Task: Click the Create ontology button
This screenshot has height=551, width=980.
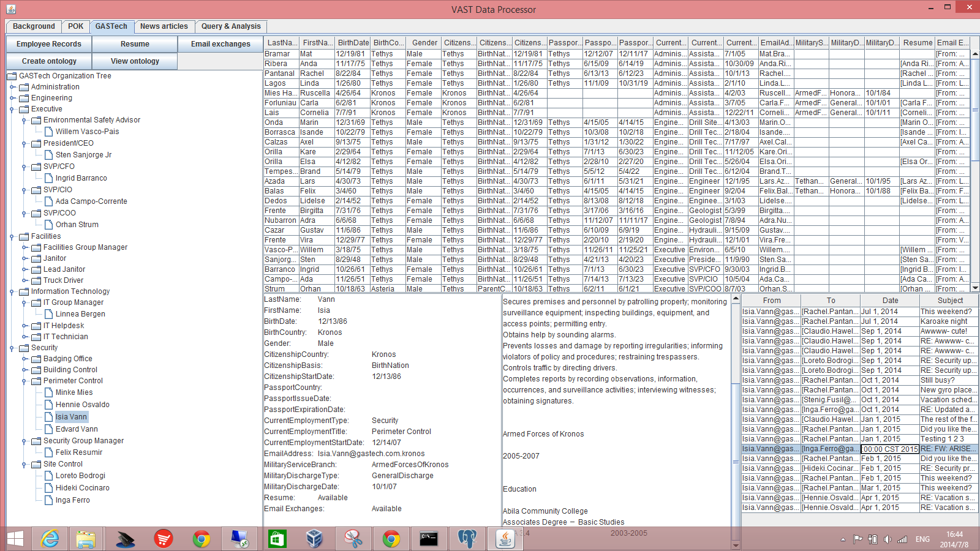Action: [x=49, y=61]
